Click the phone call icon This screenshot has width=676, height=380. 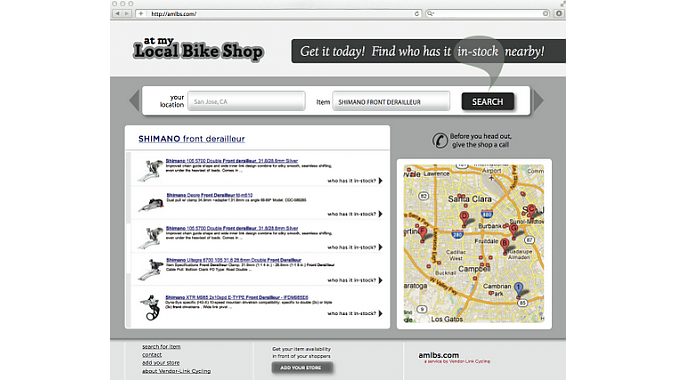440,141
